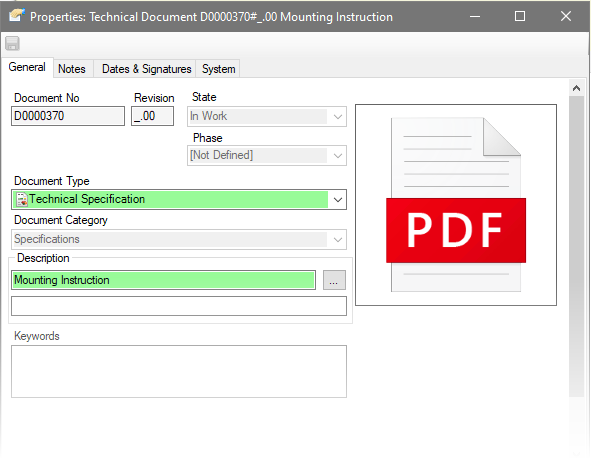The image size is (591, 459).
Task: Open the PDF document preview thumbnail
Action: pos(456,205)
